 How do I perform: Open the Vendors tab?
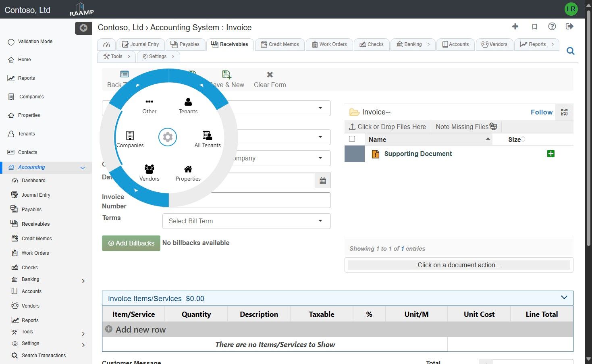(494, 44)
